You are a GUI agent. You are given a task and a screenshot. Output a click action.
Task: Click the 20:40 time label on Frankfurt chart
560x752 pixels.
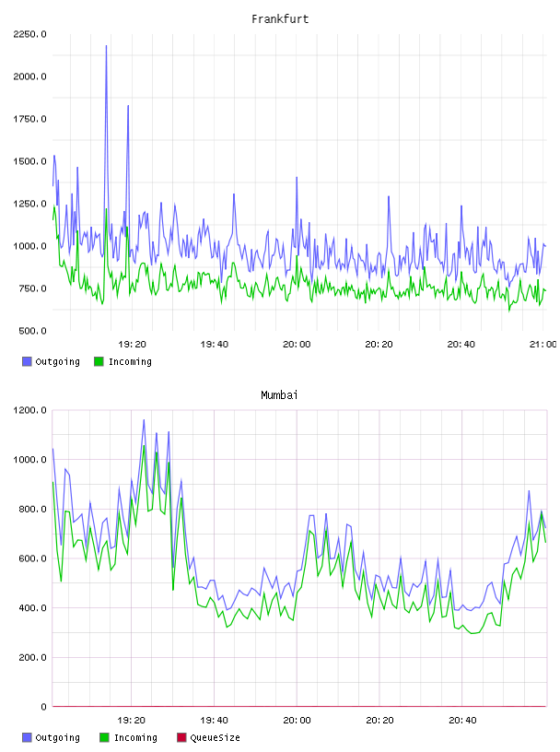coord(461,344)
